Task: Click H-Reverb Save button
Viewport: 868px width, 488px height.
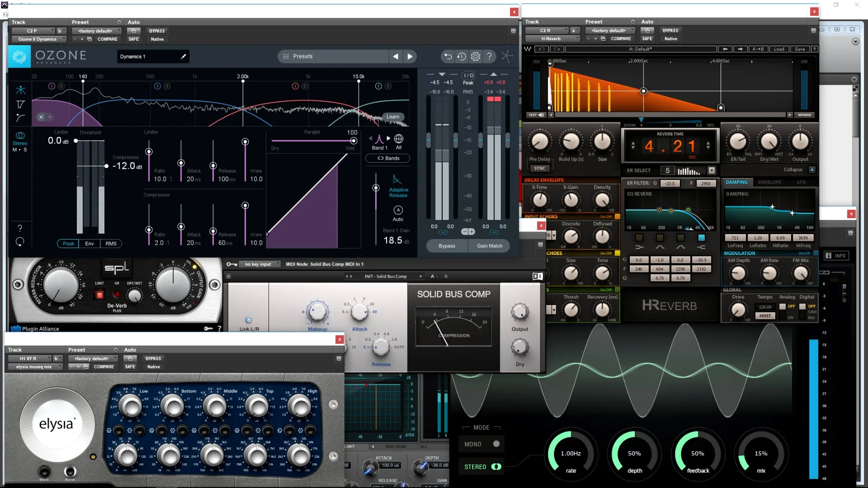Action: click(x=800, y=49)
